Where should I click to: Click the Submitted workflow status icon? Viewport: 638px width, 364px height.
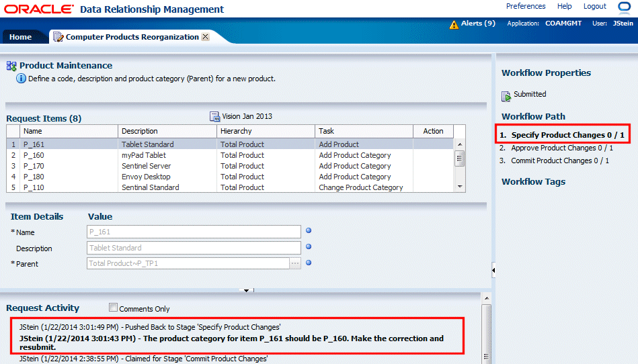coord(506,96)
